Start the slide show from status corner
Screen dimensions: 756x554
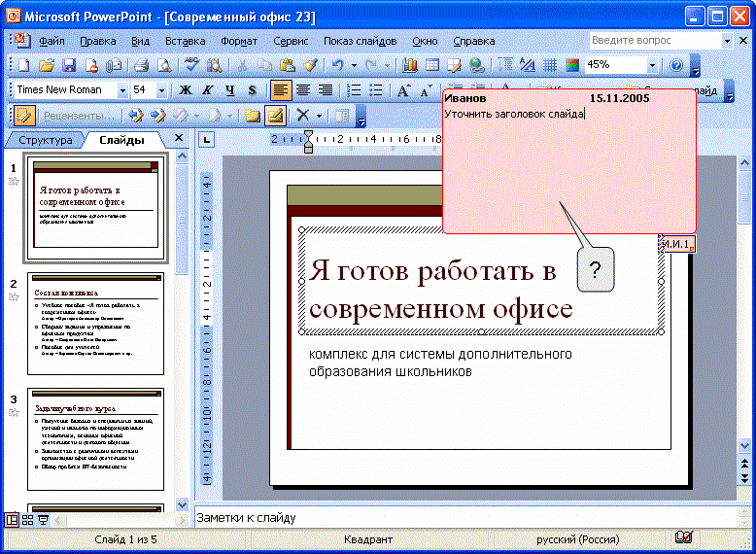click(44, 520)
